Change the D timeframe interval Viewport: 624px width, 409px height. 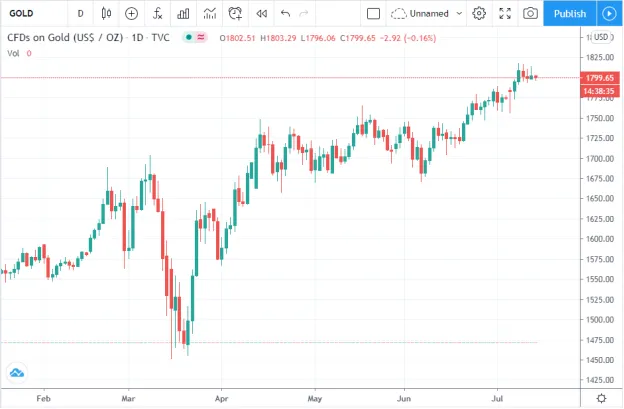click(80, 14)
